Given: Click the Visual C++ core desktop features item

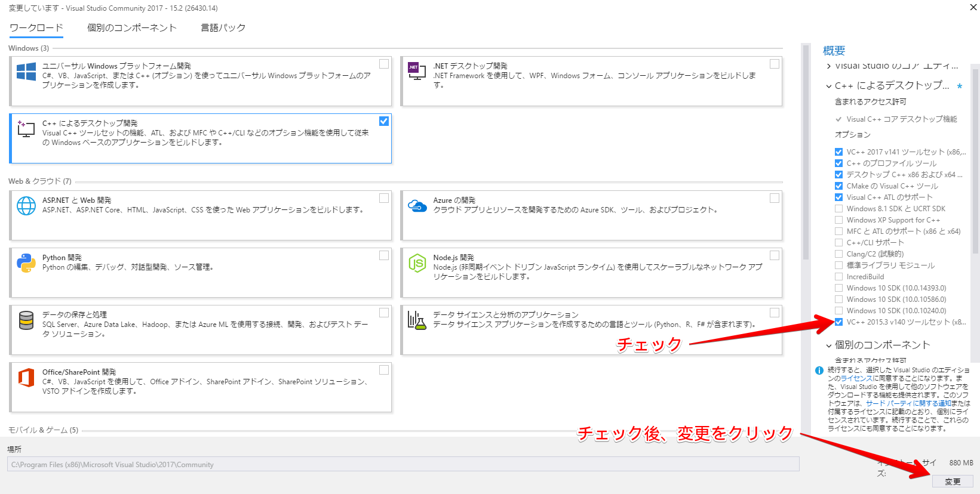Looking at the screenshot, I should point(902,119).
